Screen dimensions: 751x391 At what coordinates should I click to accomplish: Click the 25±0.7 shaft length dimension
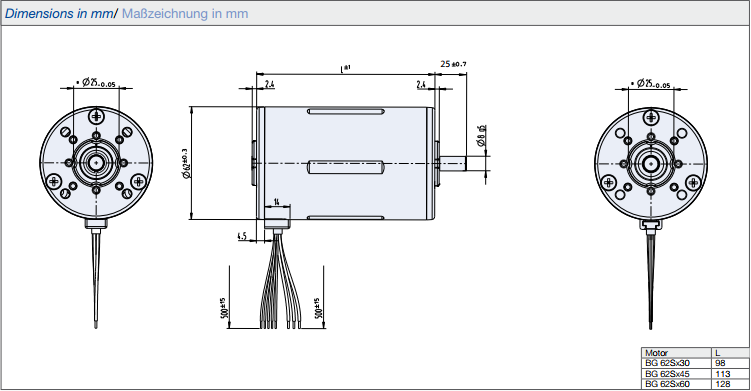453,64
